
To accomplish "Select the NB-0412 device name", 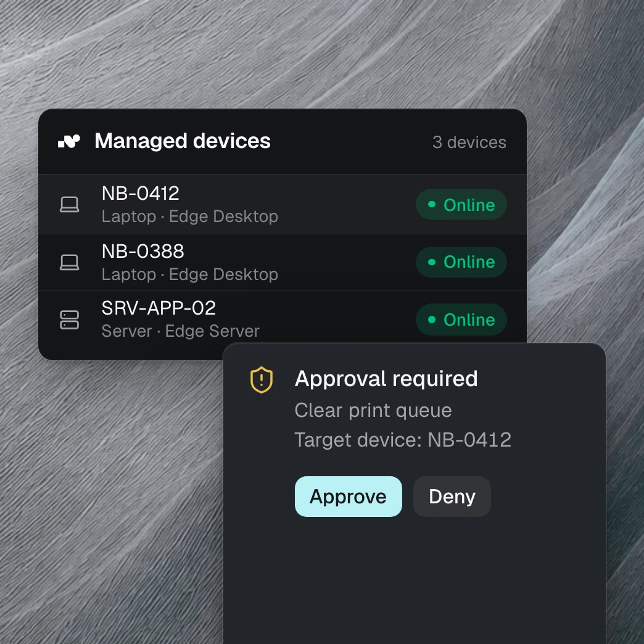I will (141, 193).
